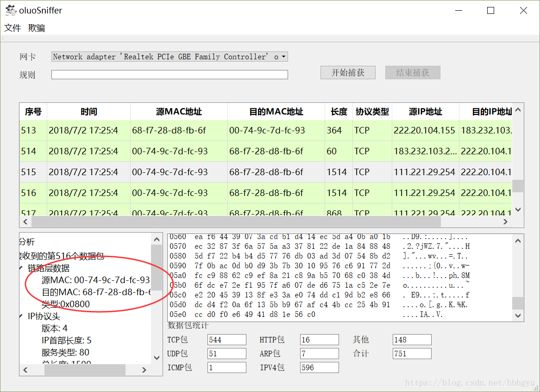Click the IPV4包 count field
Viewport: 540px width, 392px height.
click(x=319, y=367)
